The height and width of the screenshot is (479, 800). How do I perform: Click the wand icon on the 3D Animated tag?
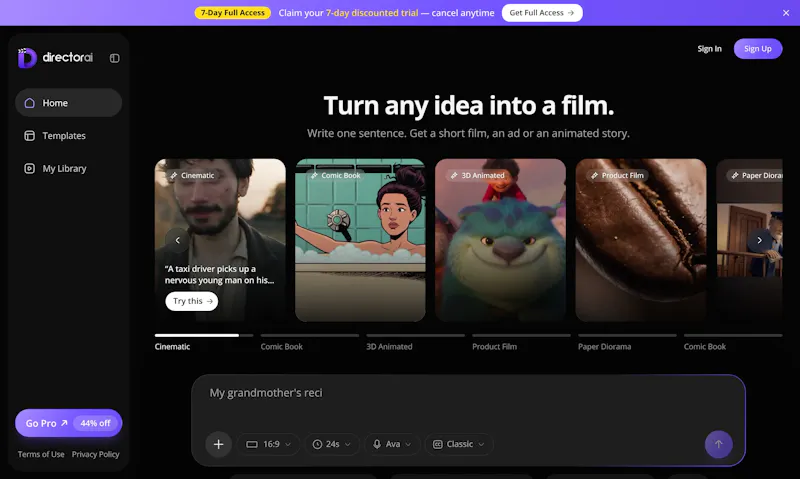pos(454,175)
